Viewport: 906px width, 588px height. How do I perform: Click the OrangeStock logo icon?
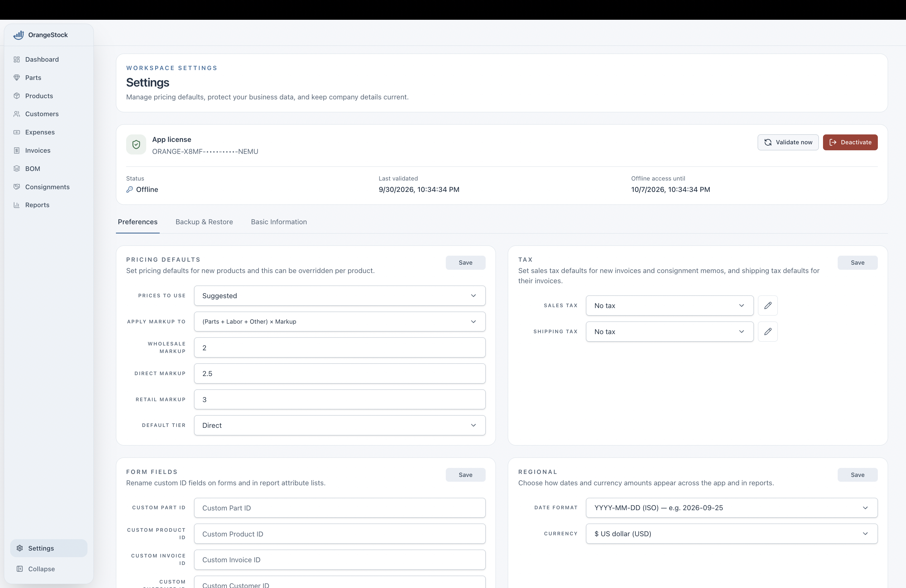pos(18,35)
